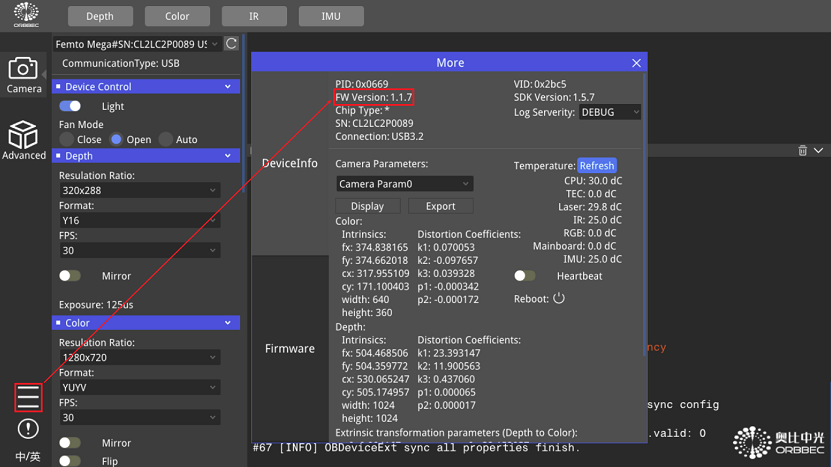Toggle Depth Mirror switch
Image resolution: width=831 pixels, height=467 pixels.
(70, 276)
